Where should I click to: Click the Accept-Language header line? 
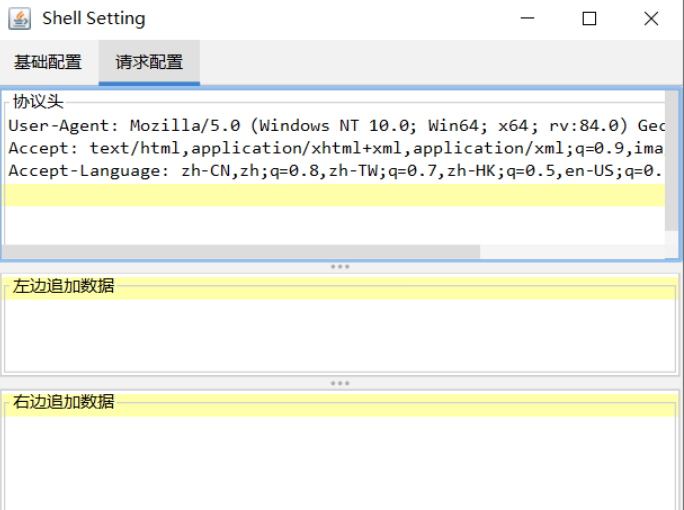click(x=300, y=171)
